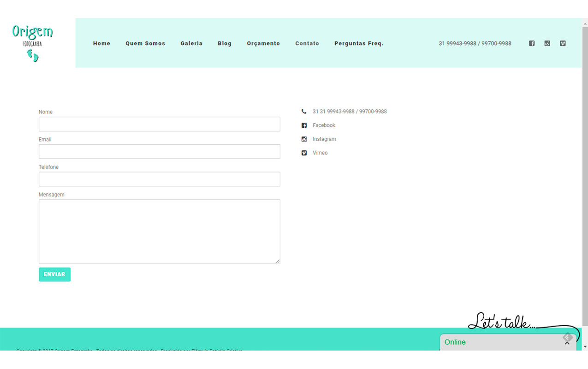Open Orçamento menu item
The width and height of the screenshot is (588, 369).
point(263,43)
